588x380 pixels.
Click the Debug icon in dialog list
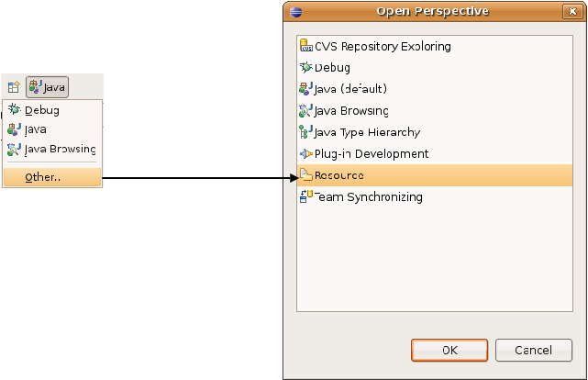pos(306,67)
